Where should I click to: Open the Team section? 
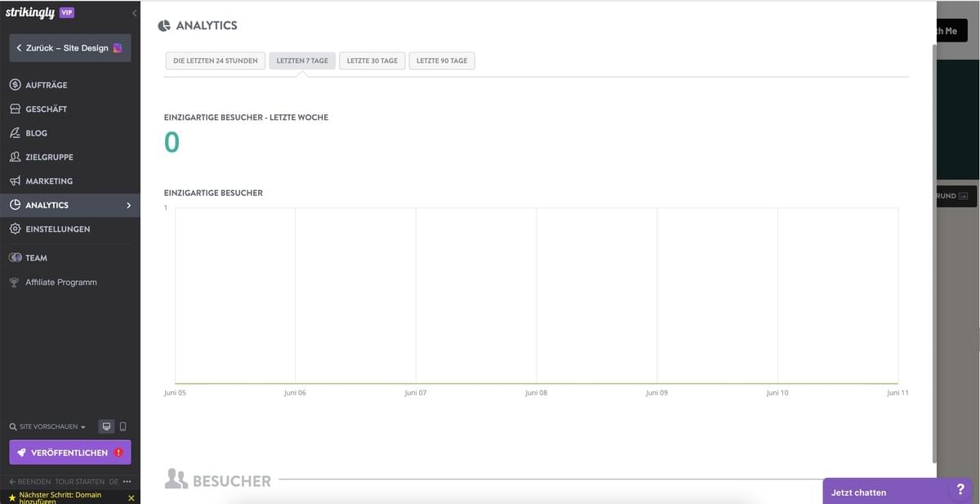pyautogui.click(x=70, y=258)
